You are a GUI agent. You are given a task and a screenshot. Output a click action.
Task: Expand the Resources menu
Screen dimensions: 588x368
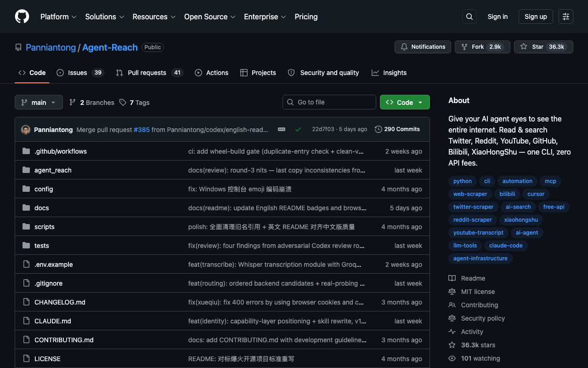click(154, 17)
